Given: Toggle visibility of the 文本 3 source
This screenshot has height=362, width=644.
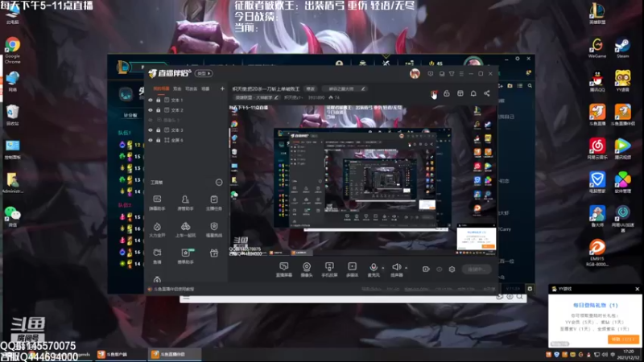Looking at the screenshot, I should 151,130.
